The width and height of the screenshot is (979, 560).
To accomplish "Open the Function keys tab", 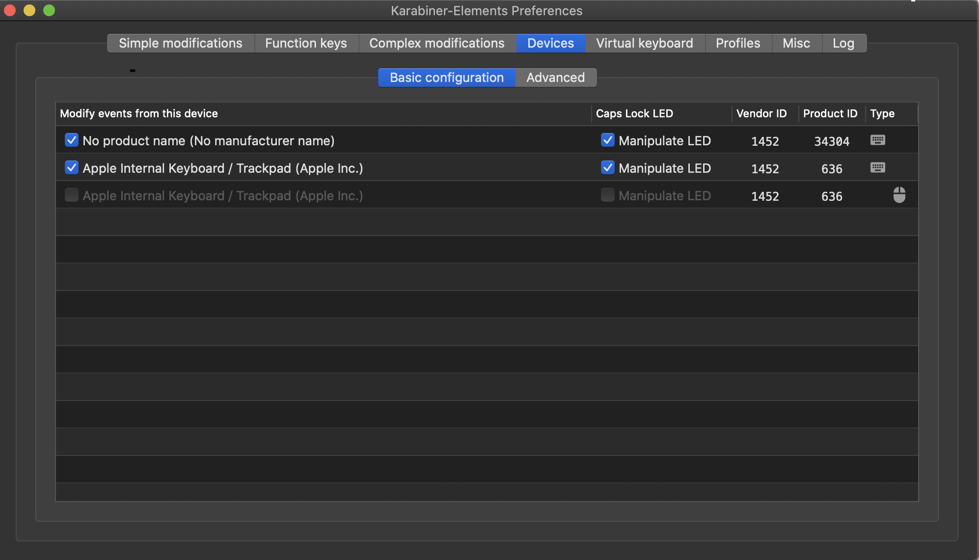I will pos(306,43).
